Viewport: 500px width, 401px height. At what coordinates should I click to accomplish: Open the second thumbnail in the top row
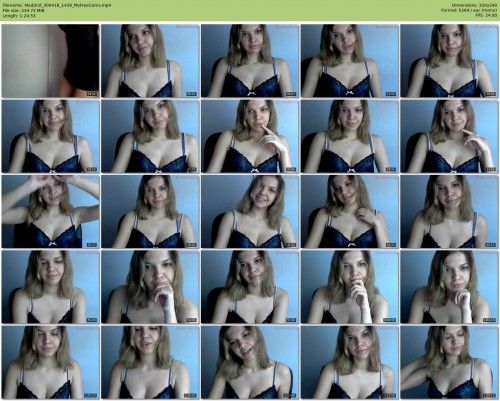tap(150, 61)
